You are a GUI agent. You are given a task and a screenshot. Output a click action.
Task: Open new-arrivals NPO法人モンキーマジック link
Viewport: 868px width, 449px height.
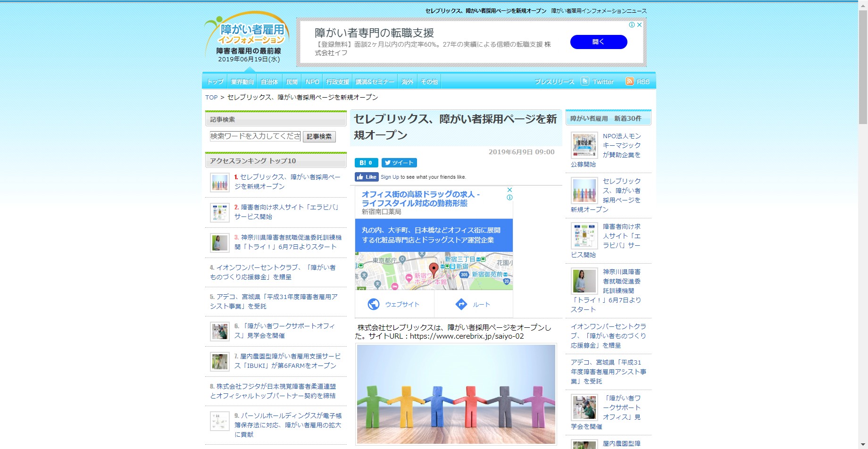point(606,150)
